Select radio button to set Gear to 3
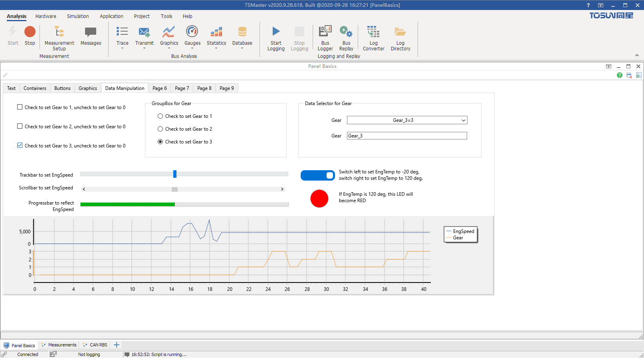Screen dimensions: 644x358 tap(160, 142)
